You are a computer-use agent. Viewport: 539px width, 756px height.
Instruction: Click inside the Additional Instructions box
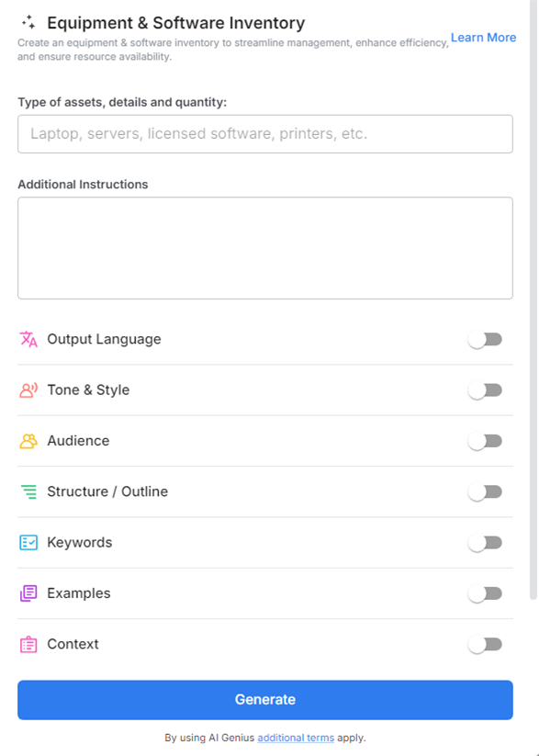[x=264, y=246]
